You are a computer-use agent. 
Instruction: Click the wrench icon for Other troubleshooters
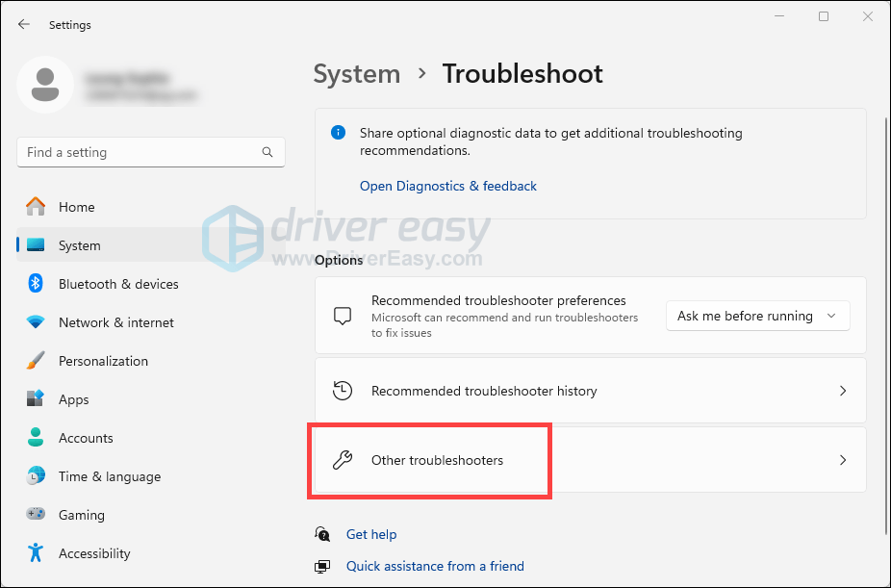[x=343, y=460]
